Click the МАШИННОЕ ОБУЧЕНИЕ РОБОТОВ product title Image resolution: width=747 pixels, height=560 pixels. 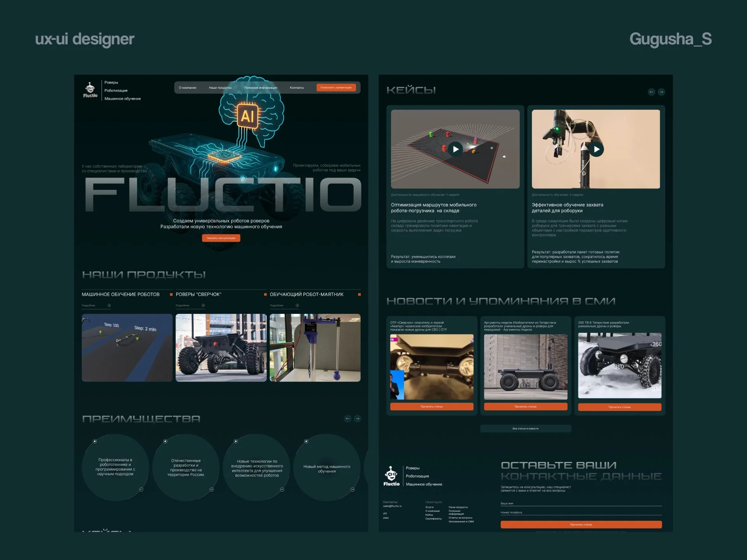pyautogui.click(x=121, y=294)
